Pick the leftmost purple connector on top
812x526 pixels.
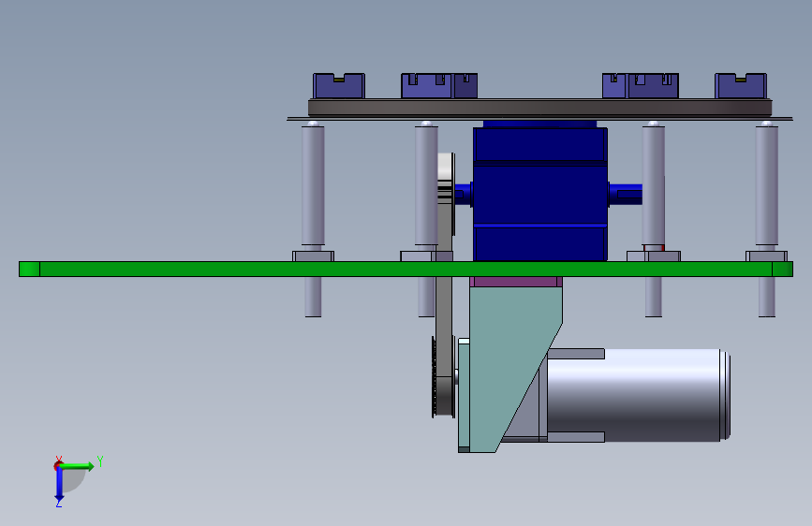(x=339, y=86)
